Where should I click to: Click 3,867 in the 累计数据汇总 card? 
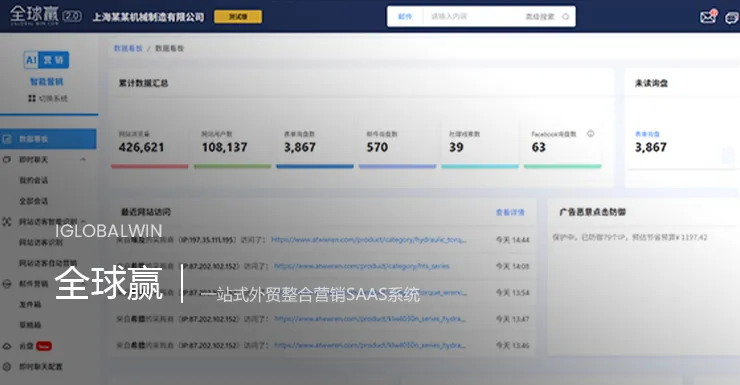tap(300, 147)
